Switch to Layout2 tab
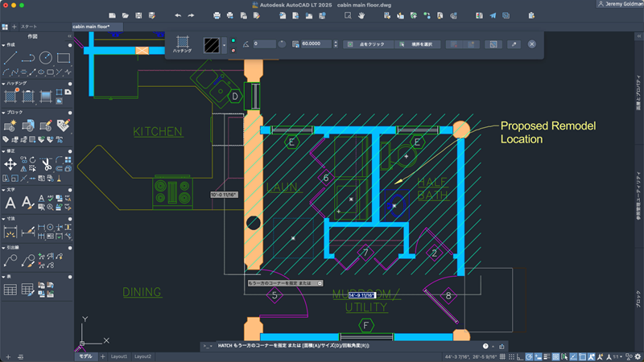Screen dimensions: 644x362 [143, 356]
